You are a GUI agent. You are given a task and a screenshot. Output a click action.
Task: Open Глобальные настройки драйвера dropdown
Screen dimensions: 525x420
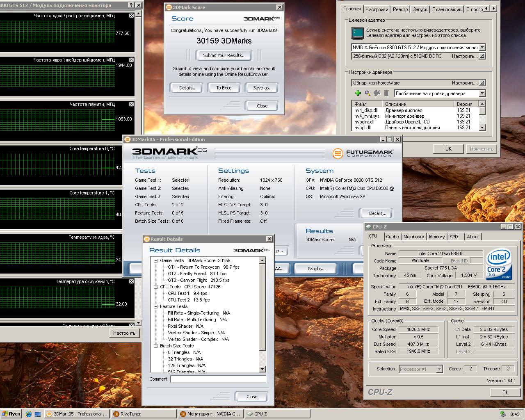482,94
